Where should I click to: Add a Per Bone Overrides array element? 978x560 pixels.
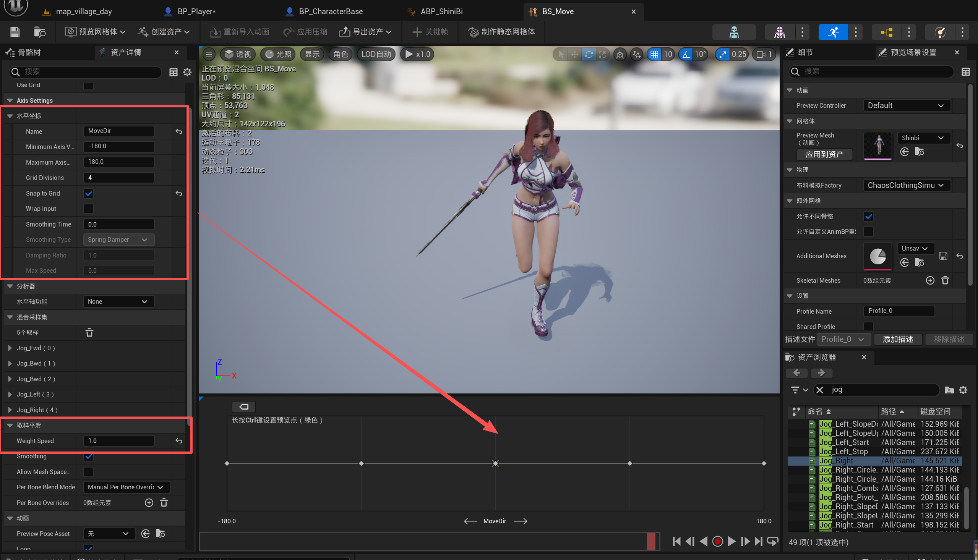coord(149,503)
